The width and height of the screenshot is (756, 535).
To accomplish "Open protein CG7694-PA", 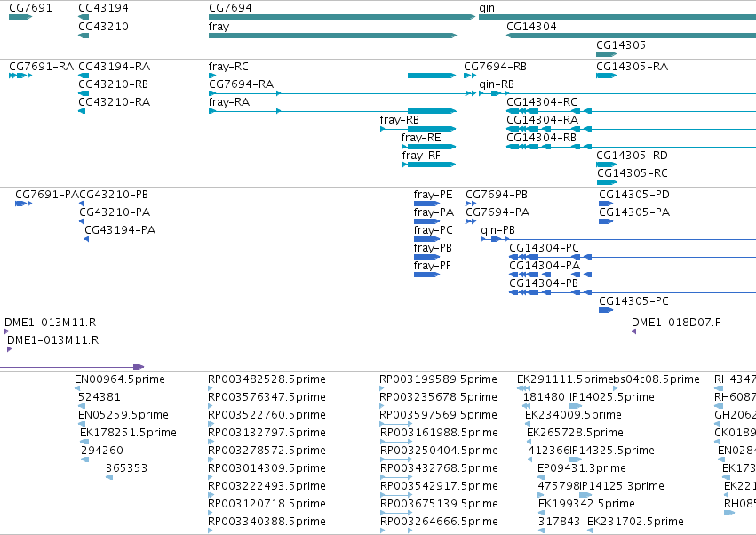I will coord(497,212).
